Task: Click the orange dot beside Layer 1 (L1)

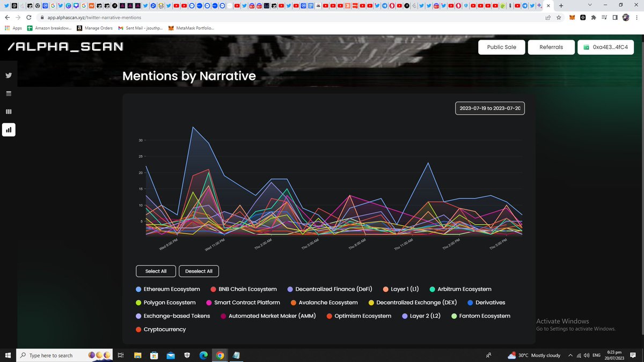Action: pyautogui.click(x=385, y=289)
